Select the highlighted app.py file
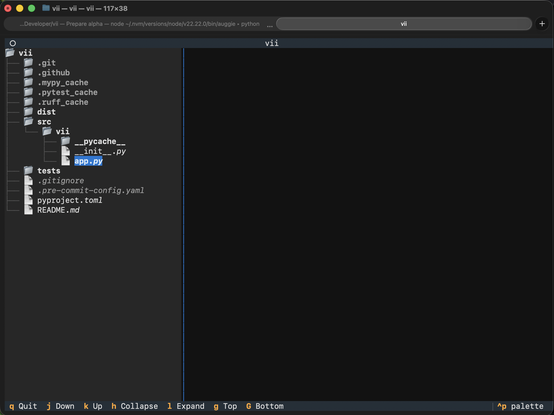 pyautogui.click(x=88, y=161)
